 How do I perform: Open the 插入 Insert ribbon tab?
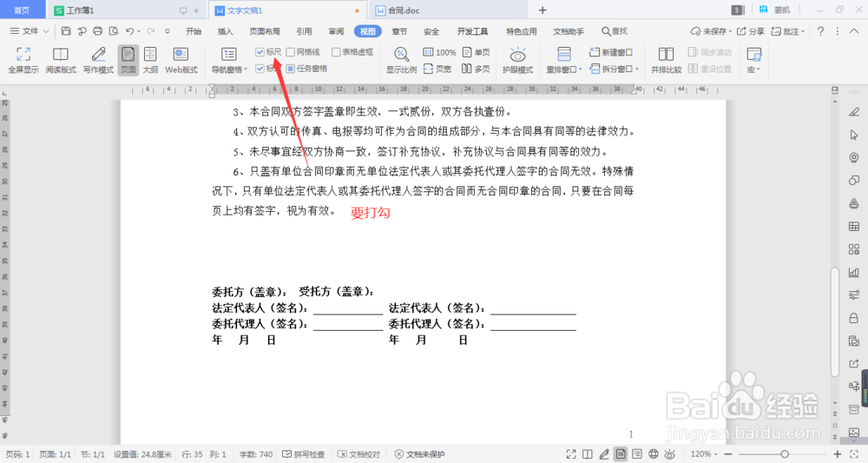(226, 31)
